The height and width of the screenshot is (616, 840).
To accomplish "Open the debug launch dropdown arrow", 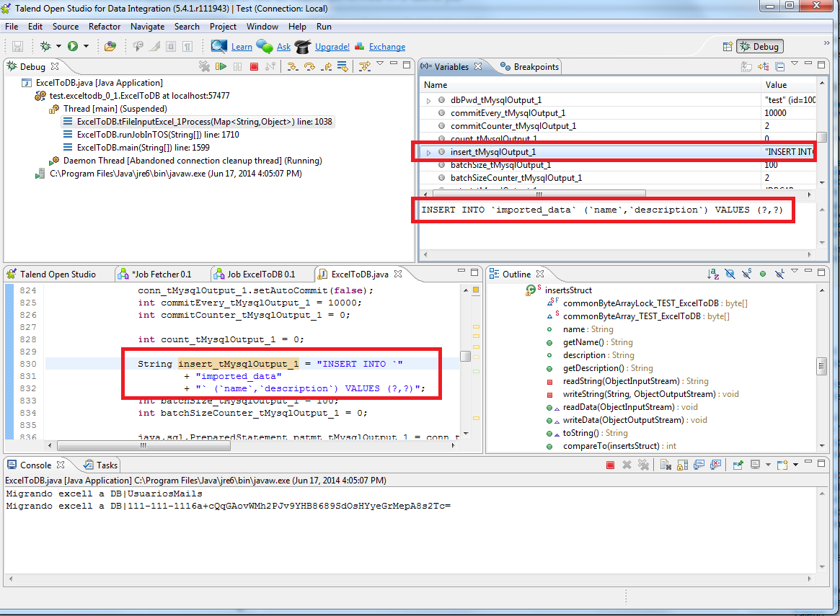I will click(58, 47).
